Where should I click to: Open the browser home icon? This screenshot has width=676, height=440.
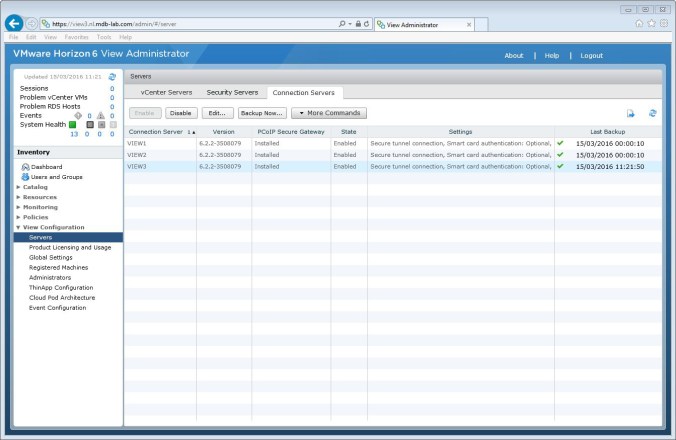(x=639, y=23)
